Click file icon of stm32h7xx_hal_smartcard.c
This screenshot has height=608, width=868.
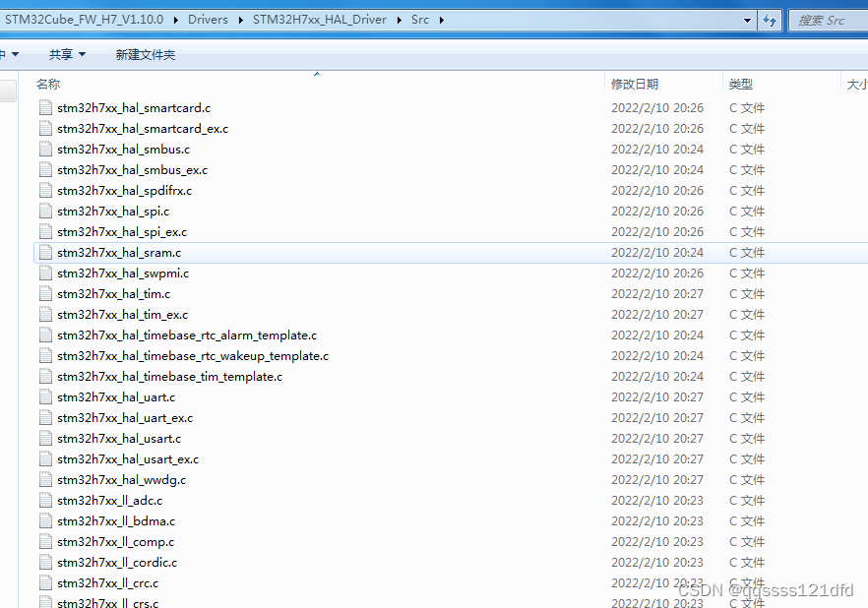(x=46, y=107)
